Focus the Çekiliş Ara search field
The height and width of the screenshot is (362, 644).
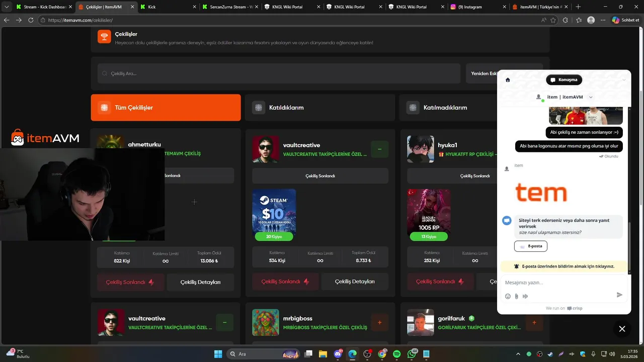click(x=279, y=73)
